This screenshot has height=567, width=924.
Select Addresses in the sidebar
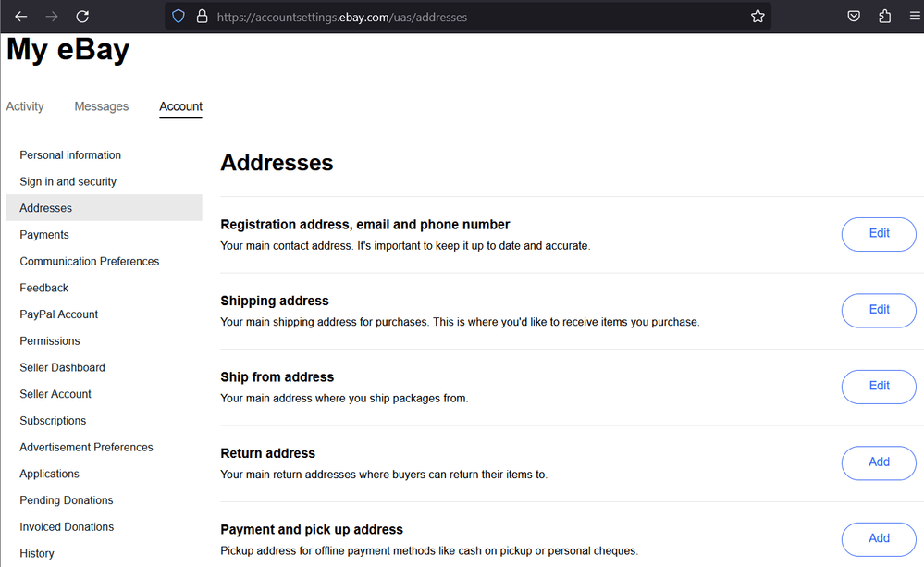[x=105, y=208]
